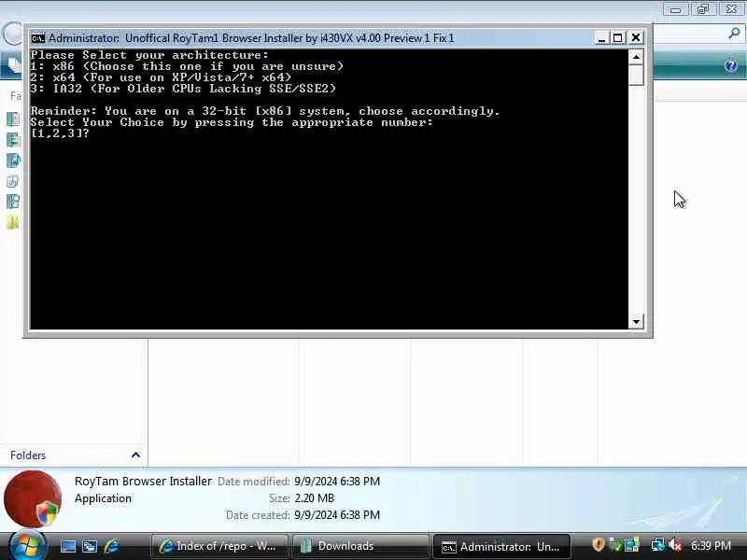Open the Windows Start orb
This screenshot has height=560, width=747.
click(27, 545)
